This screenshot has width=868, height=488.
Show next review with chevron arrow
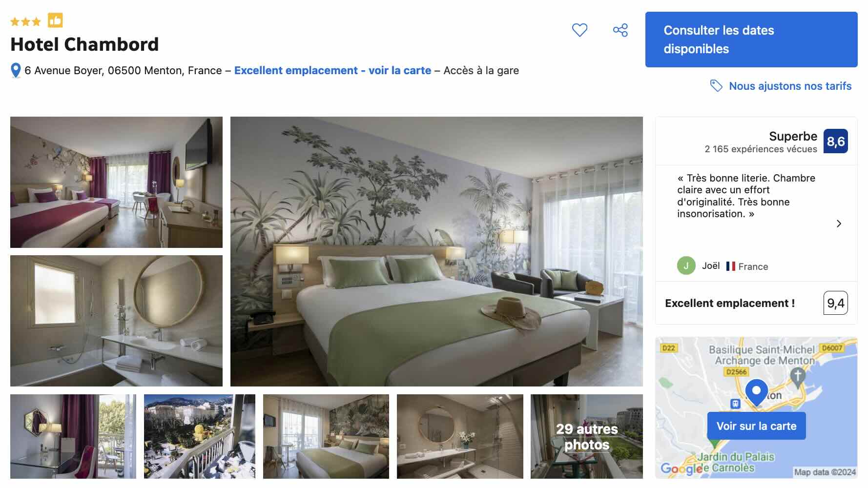(x=839, y=224)
